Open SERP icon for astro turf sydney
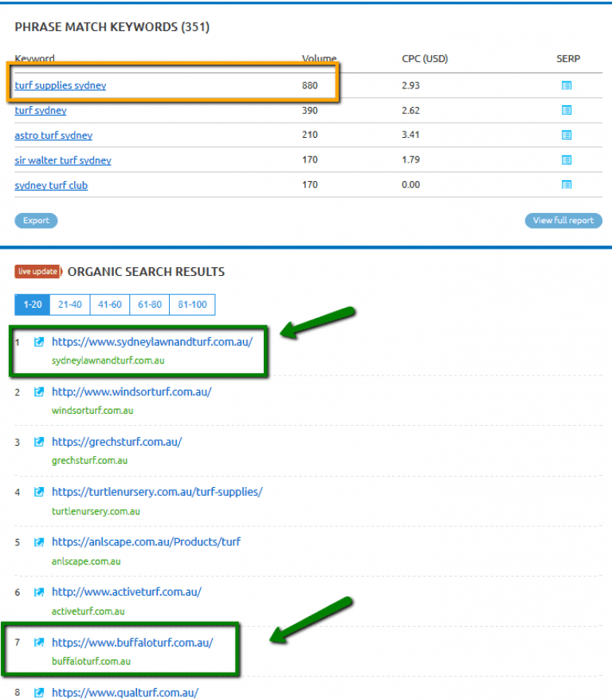Viewport: 612px width, 700px height. (x=566, y=135)
